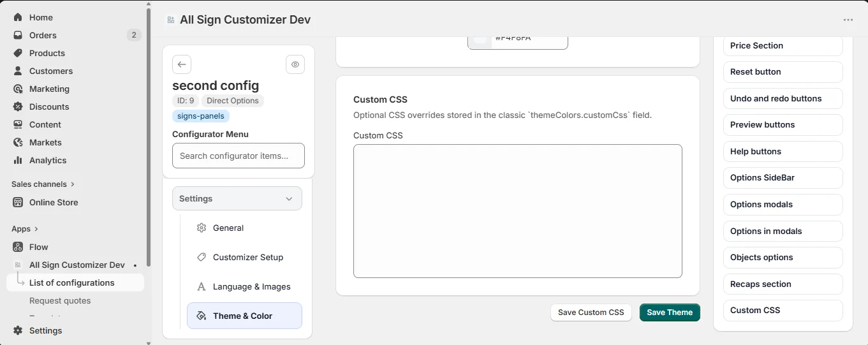Click the Search configurator items field
The width and height of the screenshot is (868, 345).
[x=239, y=156]
